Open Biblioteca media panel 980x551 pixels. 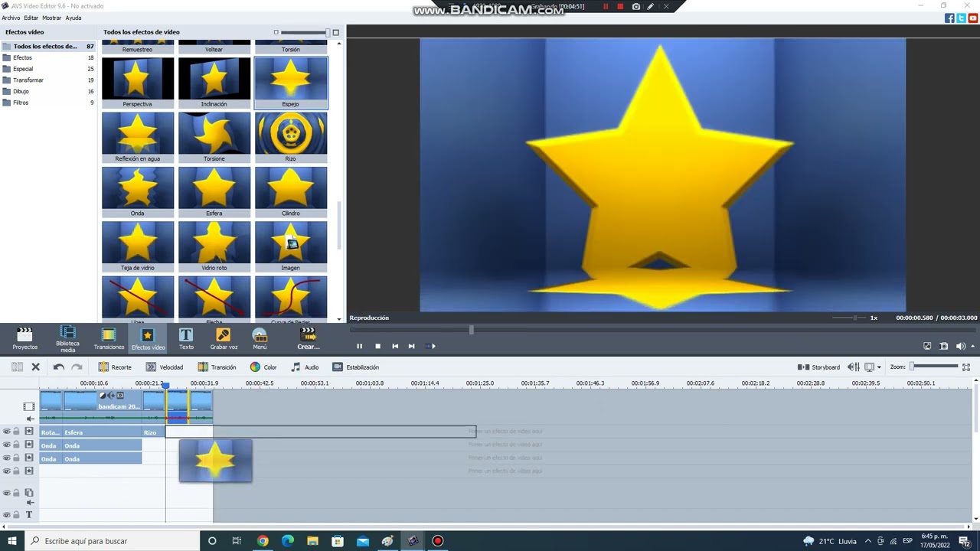[67, 339]
